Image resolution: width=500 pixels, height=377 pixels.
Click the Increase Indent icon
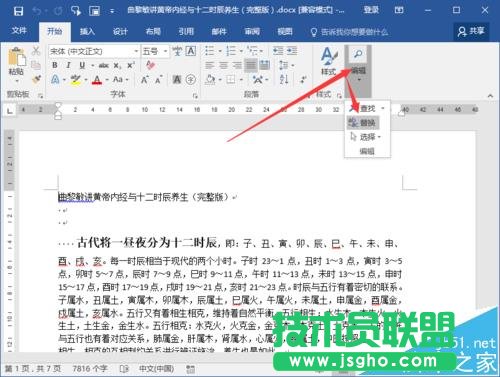point(292,51)
